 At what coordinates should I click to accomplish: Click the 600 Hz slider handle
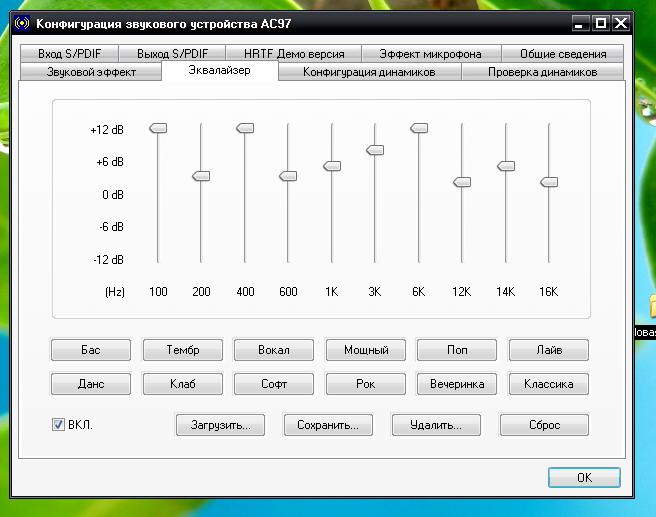[288, 176]
